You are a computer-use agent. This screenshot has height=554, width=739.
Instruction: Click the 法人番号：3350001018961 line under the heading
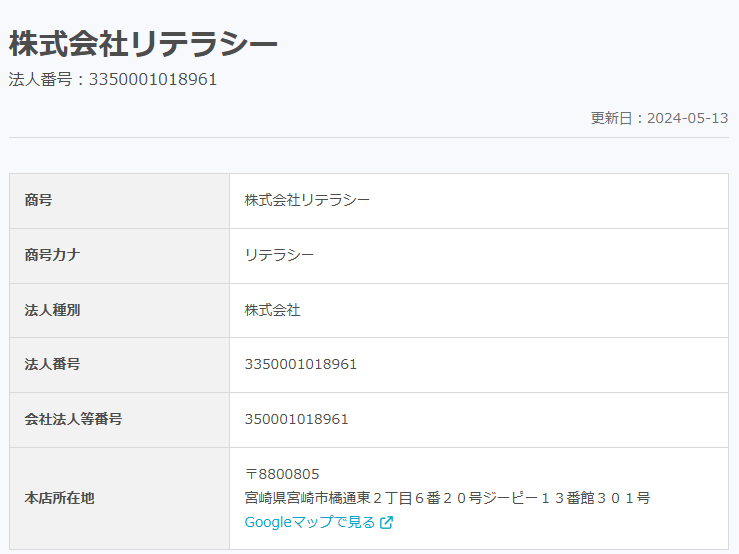click(113, 79)
